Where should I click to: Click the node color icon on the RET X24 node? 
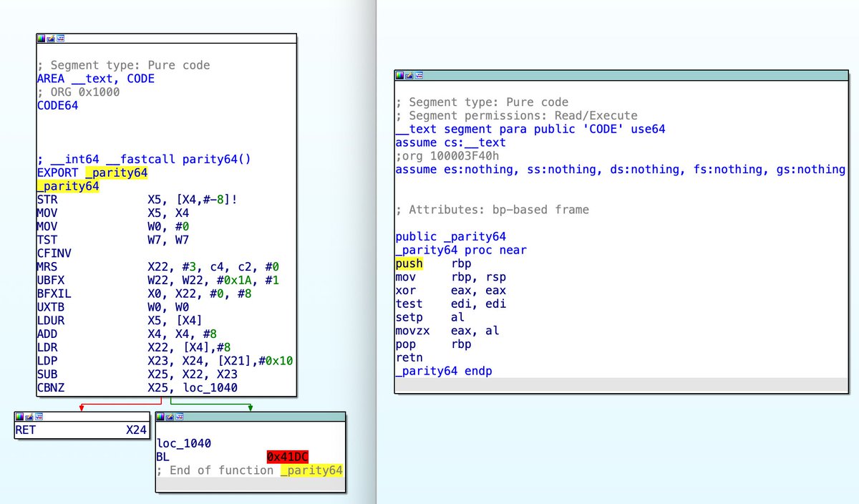[20, 417]
